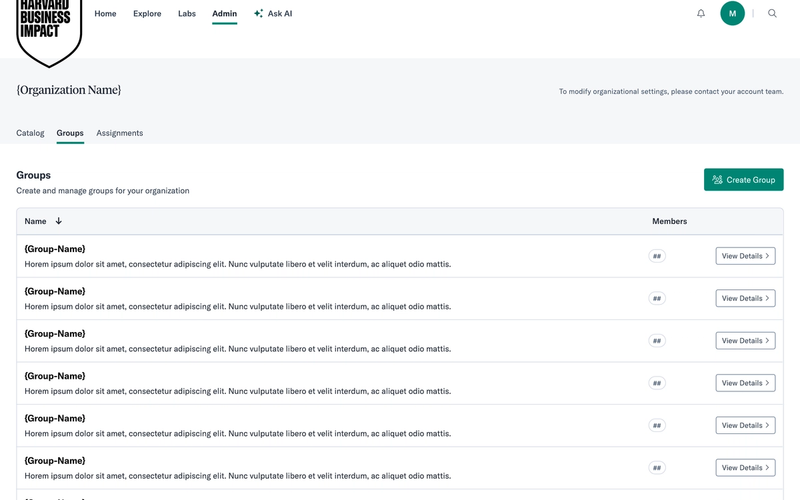View Details for the third group row
The width and height of the screenshot is (800, 500).
coord(745,341)
